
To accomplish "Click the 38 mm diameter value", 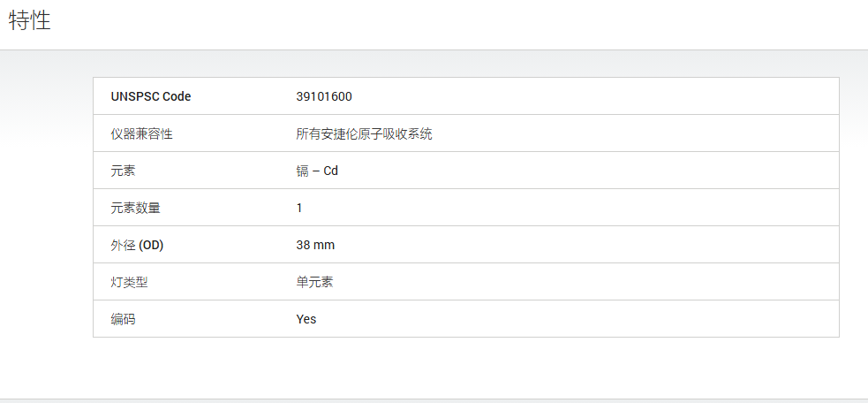I will [x=315, y=245].
